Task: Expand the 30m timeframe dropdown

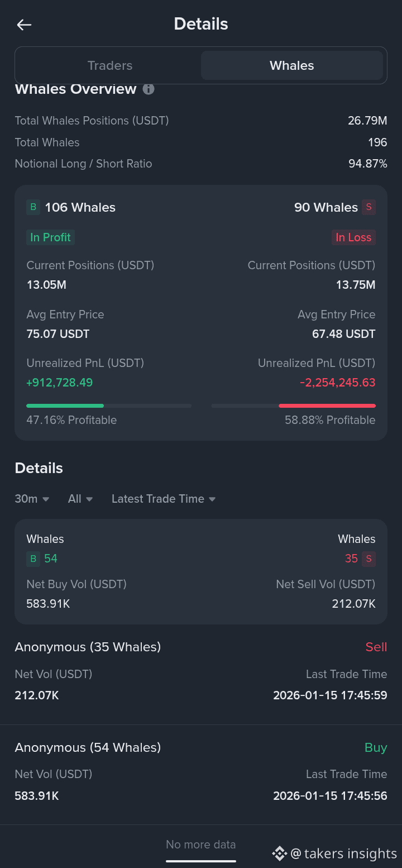Action: pyautogui.click(x=32, y=499)
